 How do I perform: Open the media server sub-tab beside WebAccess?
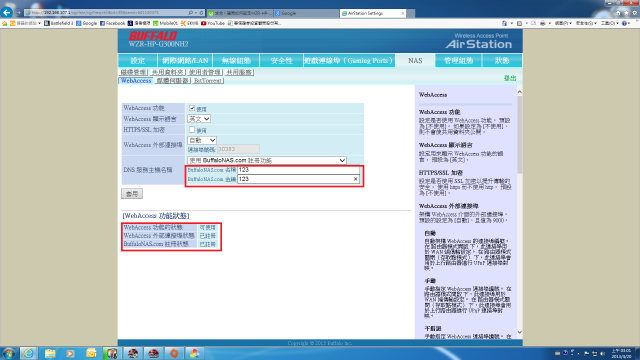(173, 80)
